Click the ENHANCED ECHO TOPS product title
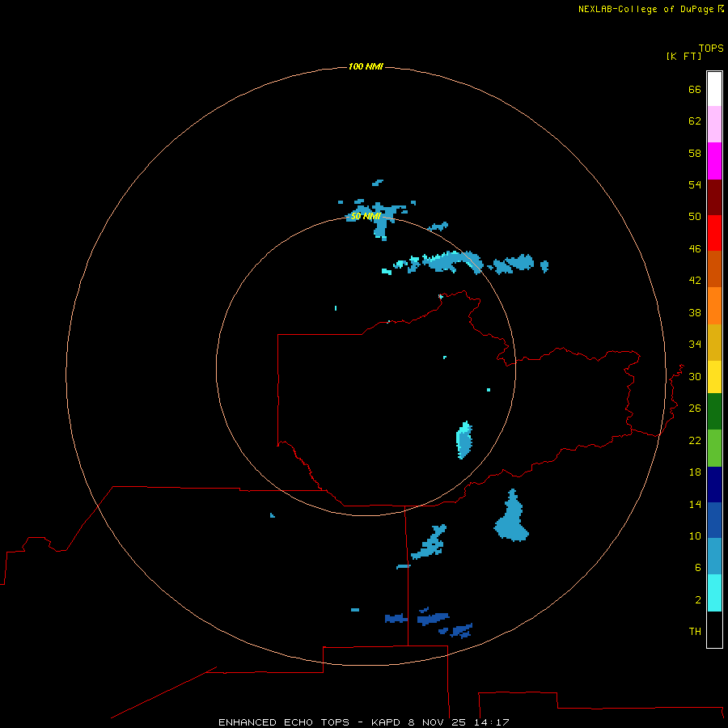Viewport: 728px width, 728px height. pos(284,722)
